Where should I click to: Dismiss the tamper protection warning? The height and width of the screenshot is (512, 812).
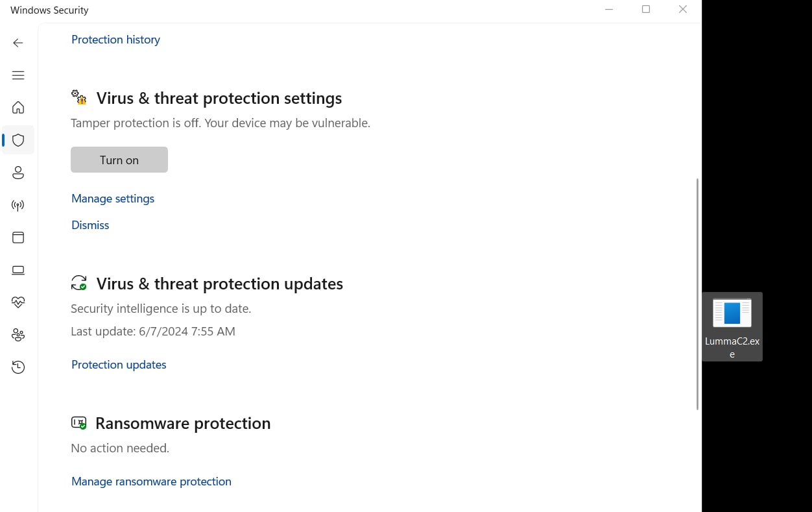pos(90,225)
